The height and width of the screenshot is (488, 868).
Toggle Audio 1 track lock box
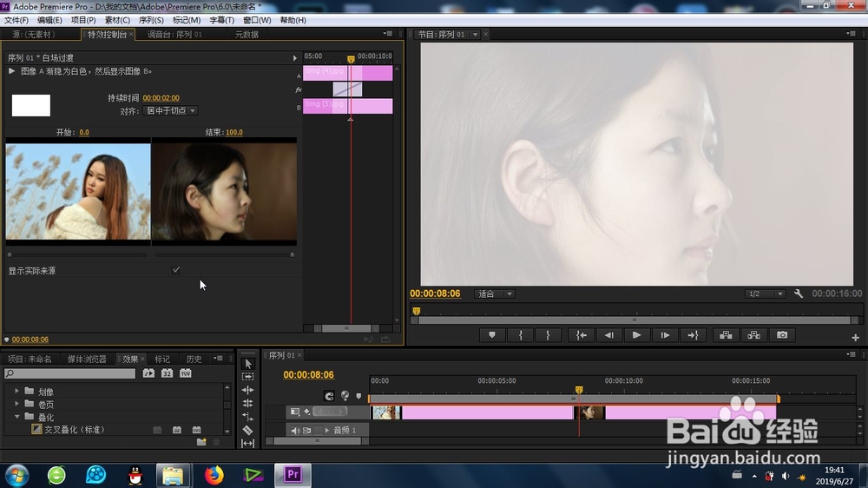pyautogui.click(x=318, y=431)
